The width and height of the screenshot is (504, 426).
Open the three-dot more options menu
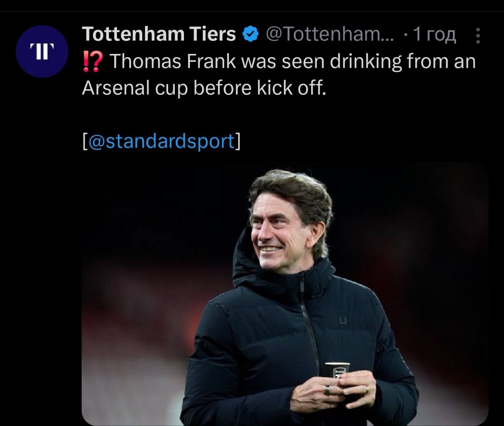pos(478,36)
